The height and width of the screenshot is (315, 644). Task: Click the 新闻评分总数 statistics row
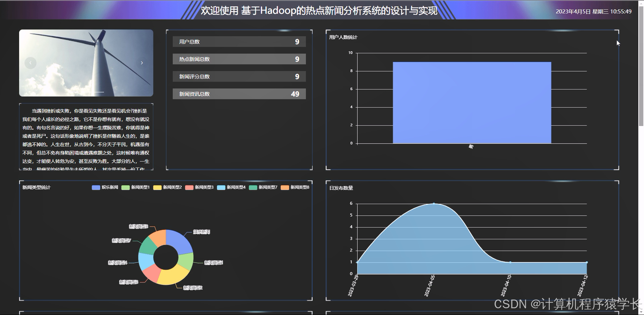(239, 76)
